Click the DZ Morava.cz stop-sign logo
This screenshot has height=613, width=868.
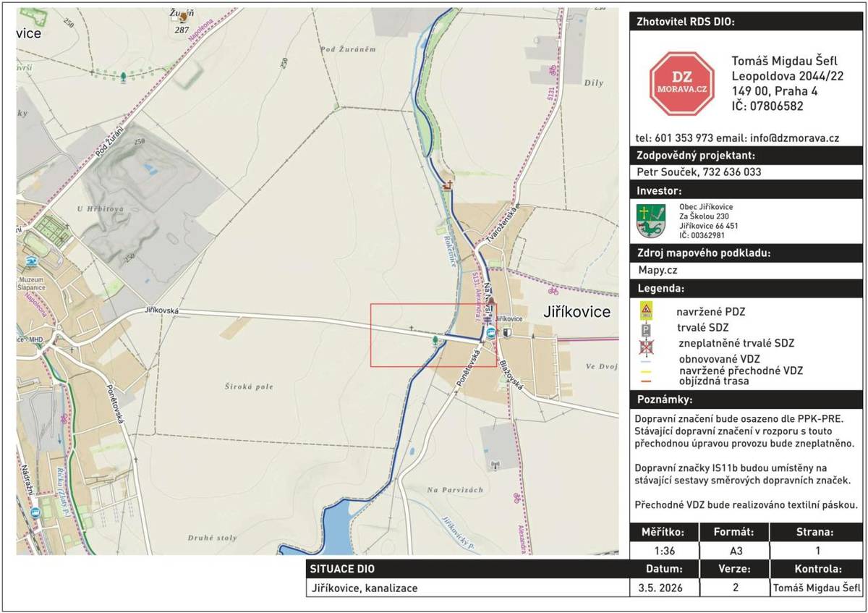(681, 83)
